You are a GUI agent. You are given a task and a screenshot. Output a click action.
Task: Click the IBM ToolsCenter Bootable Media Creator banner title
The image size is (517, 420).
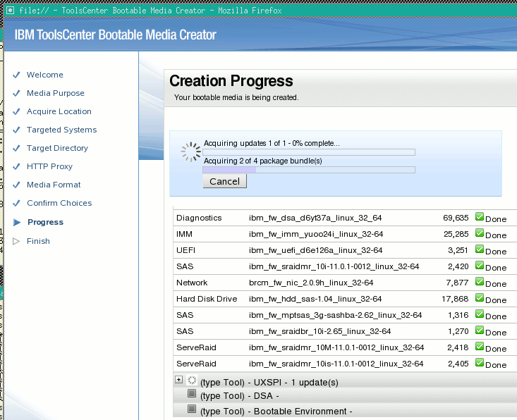coord(116,35)
